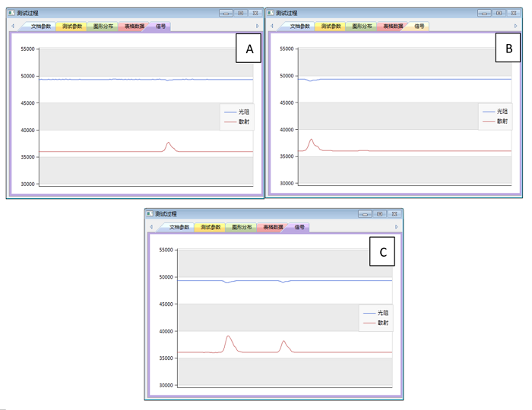Switch to 表格数据 tab in window C
The width and height of the screenshot is (532, 410).
(270, 227)
